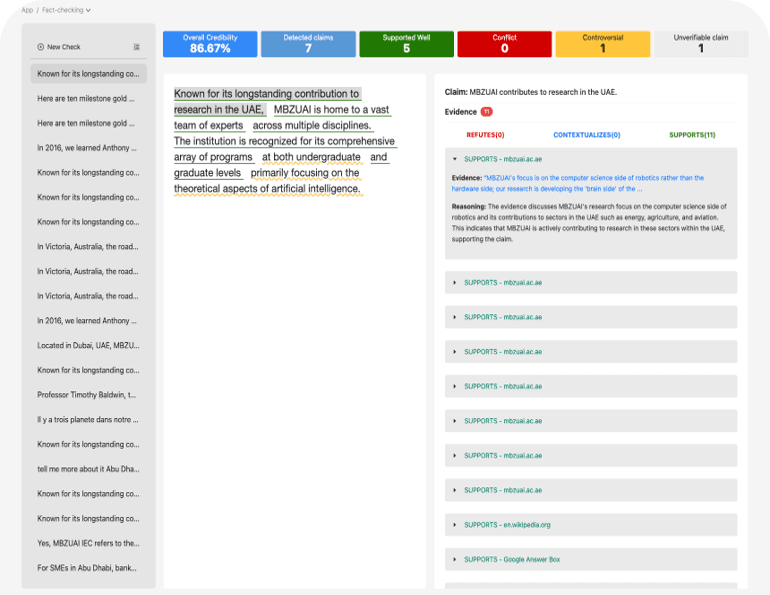Click the red Conflict 0 card

pyautogui.click(x=505, y=44)
